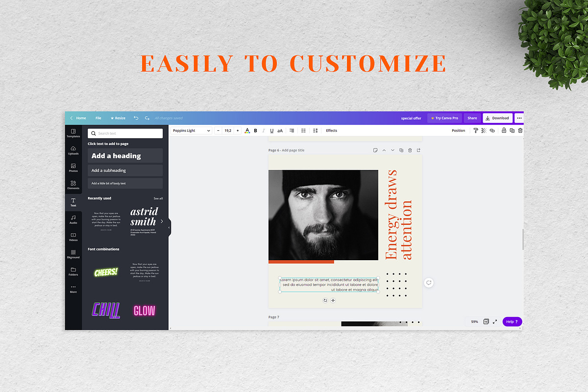The image size is (588, 392).
Task: Select the GLOW font combination
Action: click(x=144, y=310)
